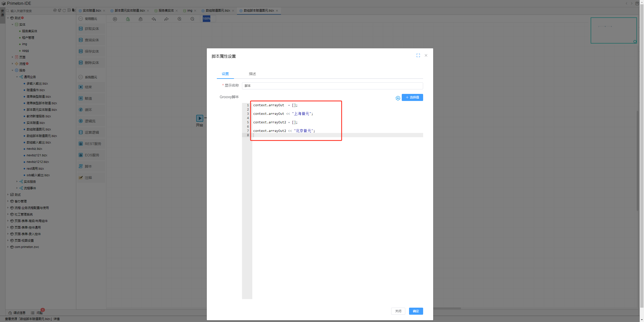Click the 开始 start node on canvas
The height and width of the screenshot is (322, 644).
point(199,118)
